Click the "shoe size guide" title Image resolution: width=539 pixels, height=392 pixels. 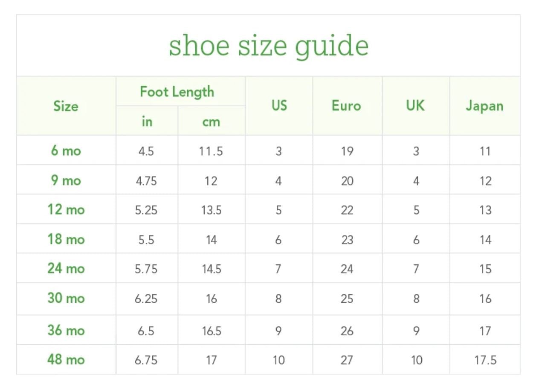[269, 46]
